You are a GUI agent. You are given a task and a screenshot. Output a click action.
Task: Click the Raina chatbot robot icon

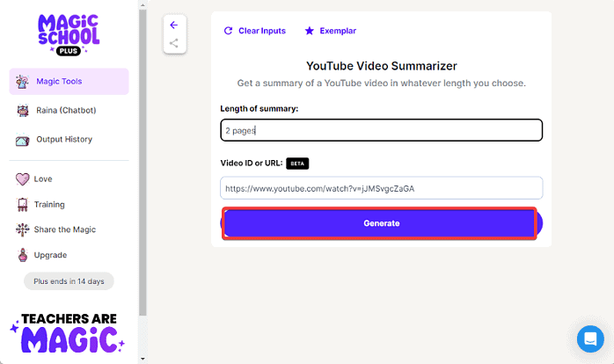tap(23, 111)
